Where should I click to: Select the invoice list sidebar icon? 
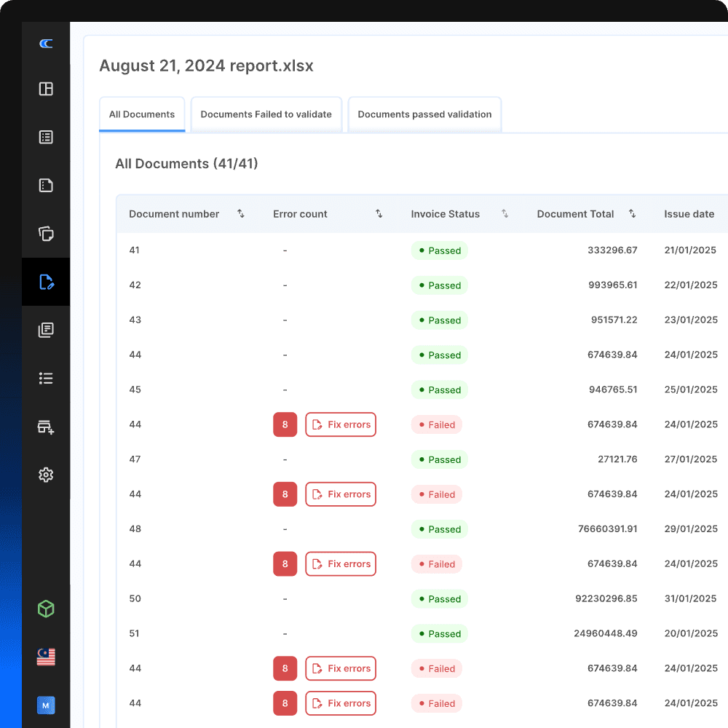coord(46,137)
